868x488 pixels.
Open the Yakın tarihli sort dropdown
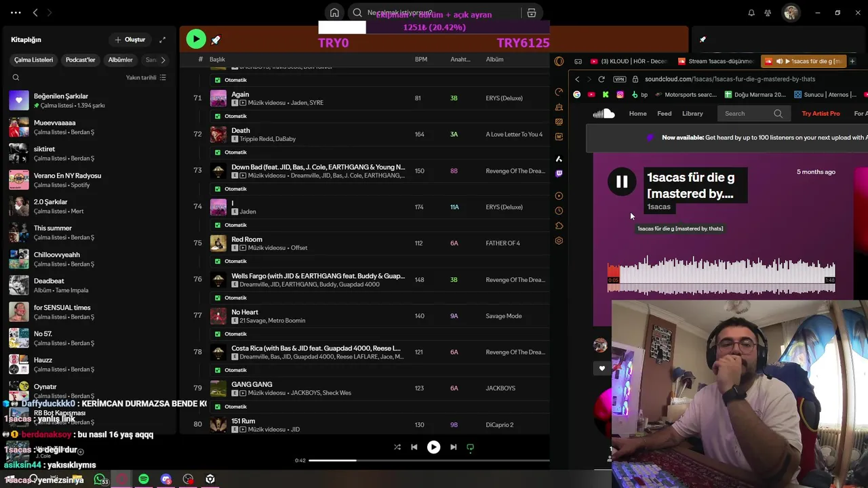pos(146,77)
